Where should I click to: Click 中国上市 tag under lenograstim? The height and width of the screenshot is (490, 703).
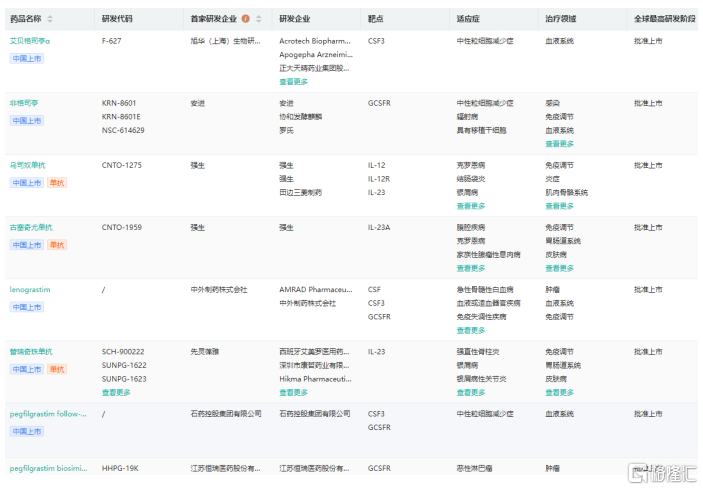(27, 307)
